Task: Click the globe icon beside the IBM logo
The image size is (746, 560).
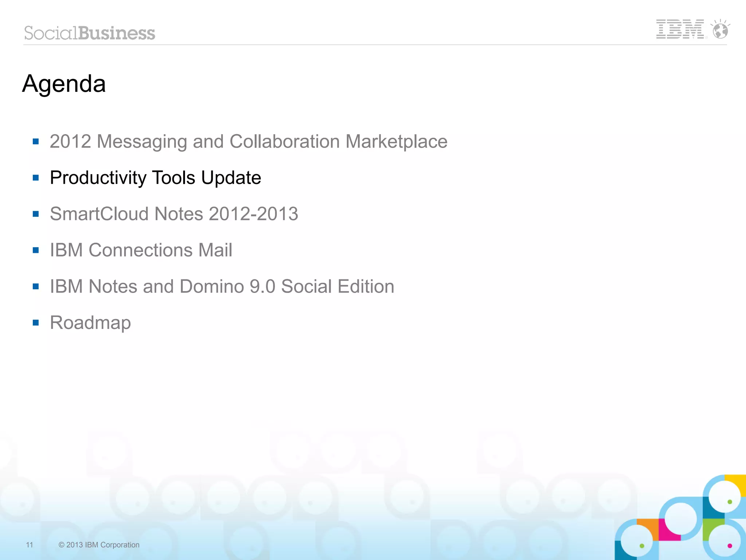Action: pyautogui.click(x=720, y=29)
